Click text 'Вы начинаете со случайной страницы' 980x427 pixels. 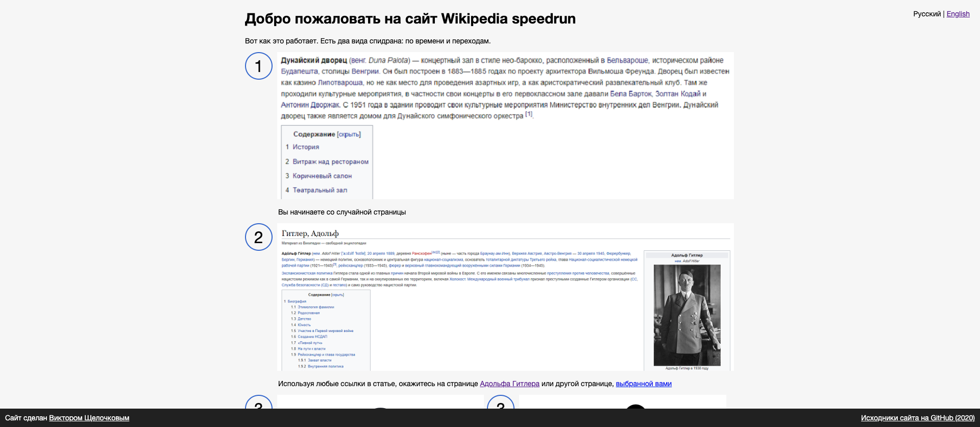point(342,212)
